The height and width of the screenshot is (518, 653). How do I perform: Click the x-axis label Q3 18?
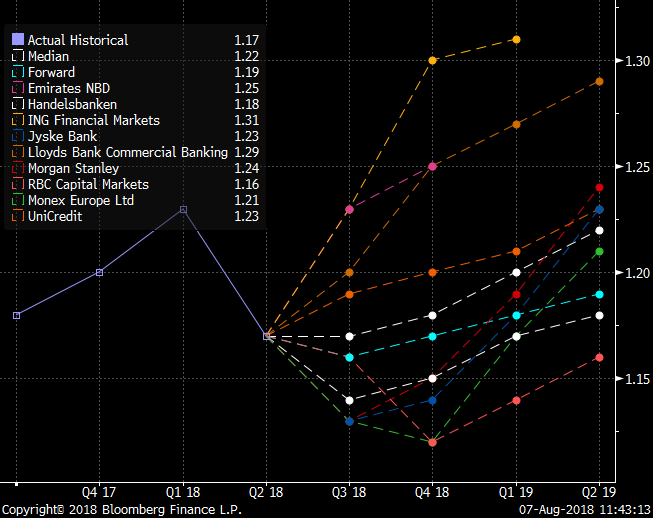click(349, 493)
